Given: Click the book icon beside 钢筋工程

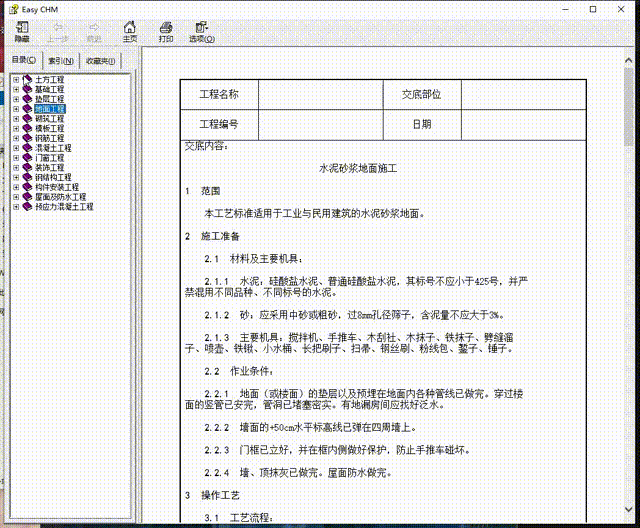Looking at the screenshot, I should [27, 138].
